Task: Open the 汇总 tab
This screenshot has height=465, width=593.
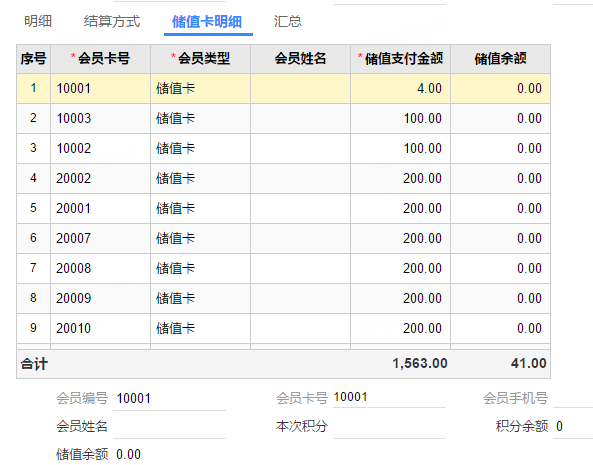Action: (x=288, y=21)
